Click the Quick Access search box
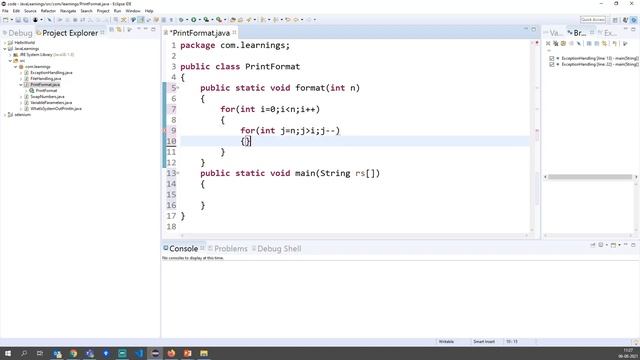640x360 pixels. [593, 20]
